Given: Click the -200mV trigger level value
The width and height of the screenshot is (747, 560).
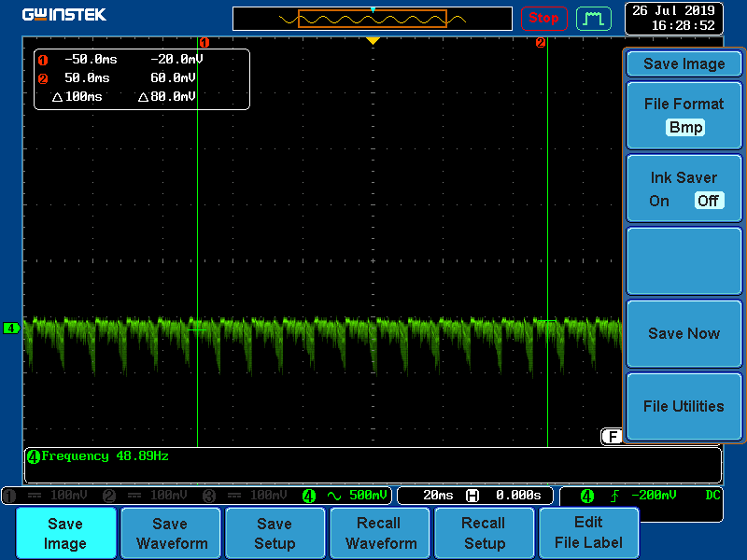Looking at the screenshot, I should pos(654,496).
